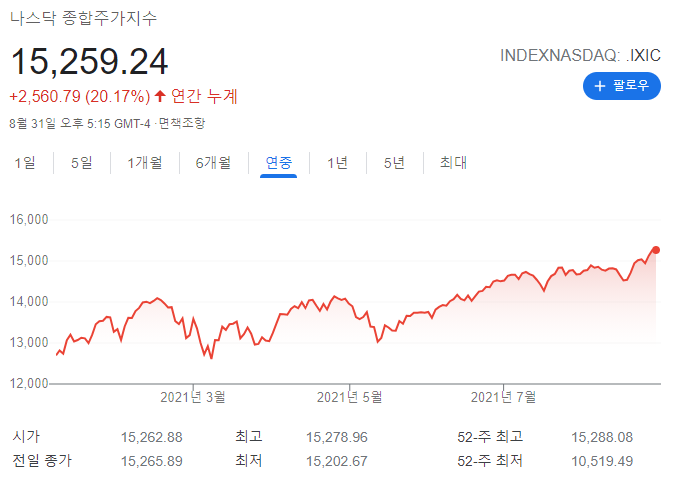Click the red up arrow icon

tap(160, 96)
